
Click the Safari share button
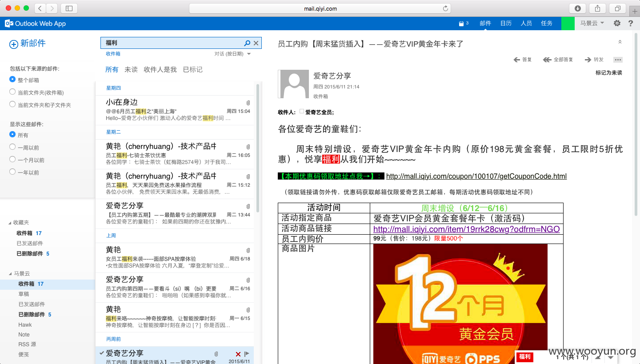(598, 8)
